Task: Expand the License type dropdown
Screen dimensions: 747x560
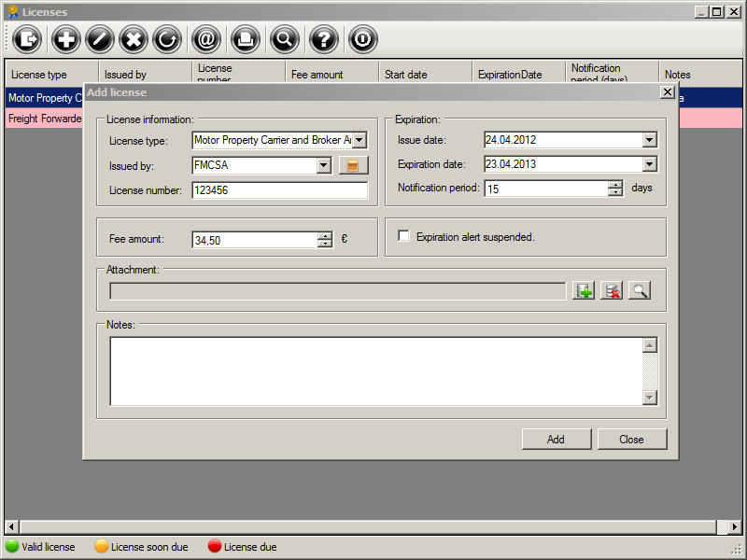Action: tap(360, 140)
